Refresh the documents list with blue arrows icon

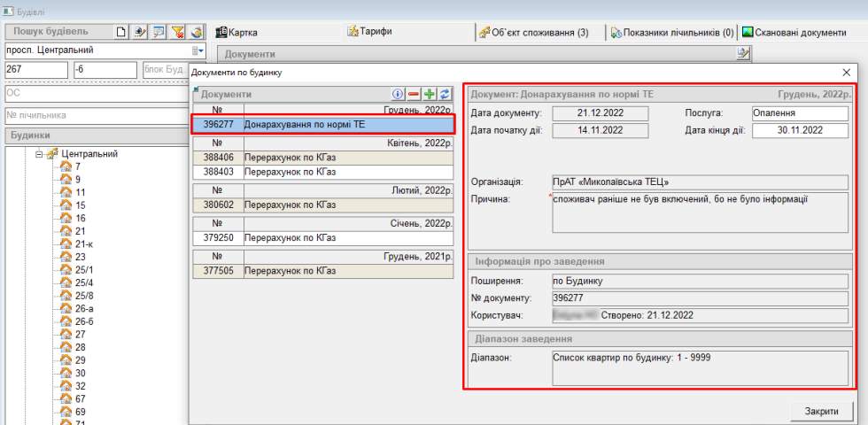click(445, 94)
